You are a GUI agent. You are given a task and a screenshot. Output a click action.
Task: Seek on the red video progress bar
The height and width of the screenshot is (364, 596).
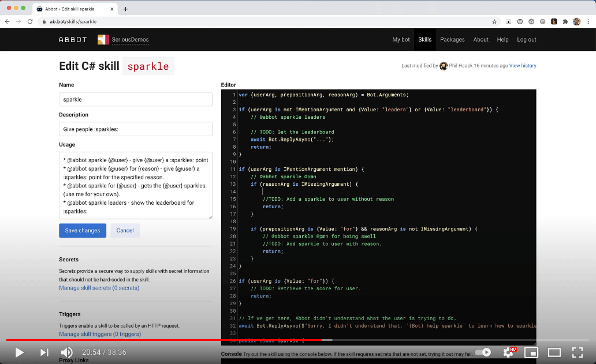click(x=173, y=340)
